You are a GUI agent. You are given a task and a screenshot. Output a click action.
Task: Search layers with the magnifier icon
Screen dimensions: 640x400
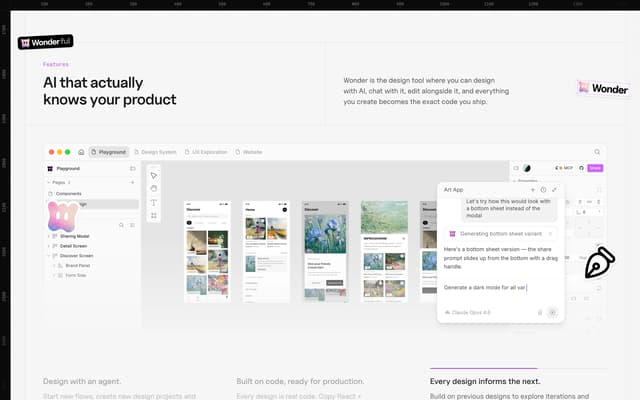point(121,225)
